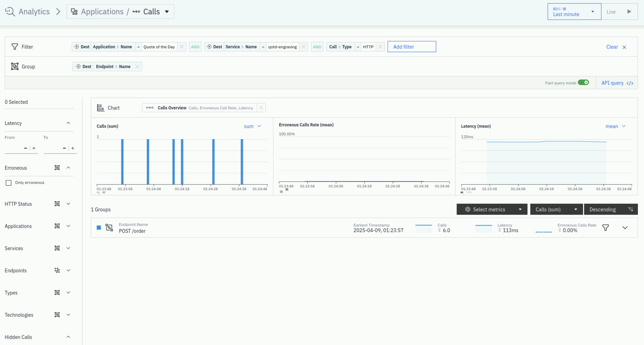Click the blue color swatch for POST /order

pos(99,228)
